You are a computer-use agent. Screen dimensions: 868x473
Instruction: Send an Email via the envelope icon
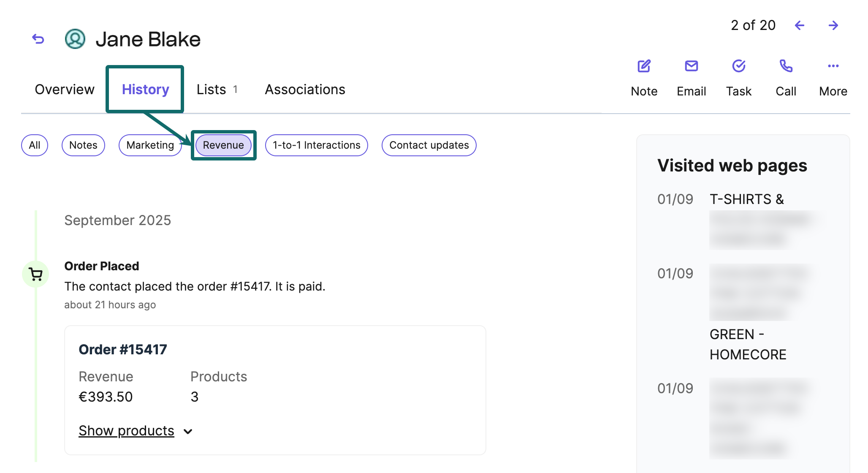point(691,66)
